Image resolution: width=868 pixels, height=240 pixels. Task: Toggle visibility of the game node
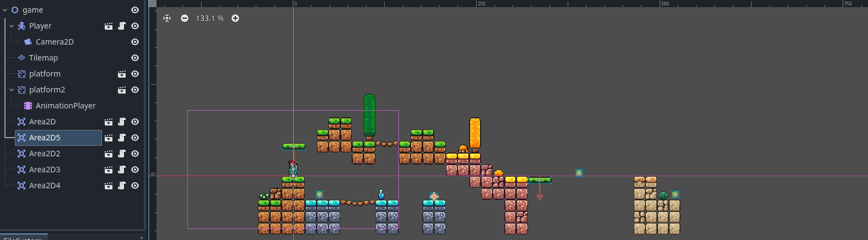click(x=135, y=10)
